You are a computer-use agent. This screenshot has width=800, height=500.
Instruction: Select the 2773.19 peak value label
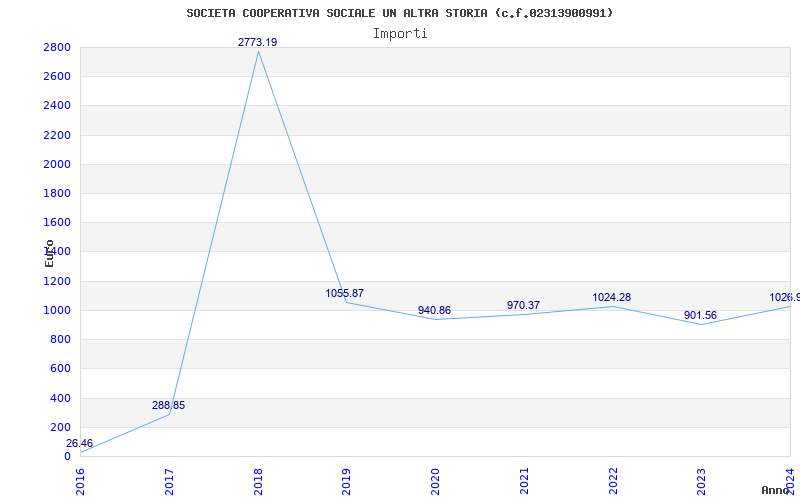(x=258, y=42)
